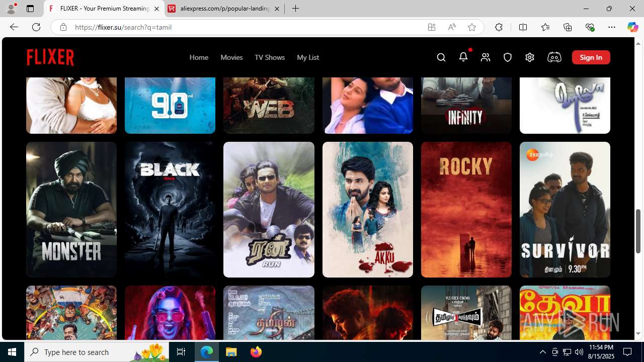Open the settings gear icon in Flixer header
This screenshot has width=644, height=362.
(x=530, y=57)
